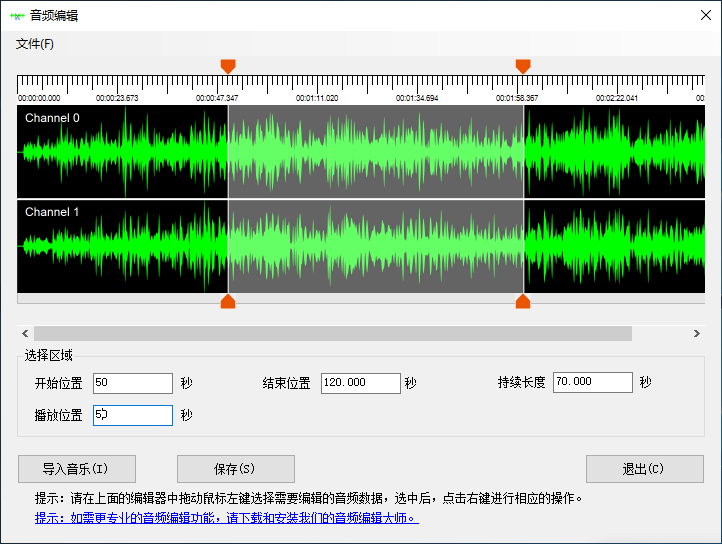
Task: Click the audio editor app icon in title bar
Action: [17, 15]
